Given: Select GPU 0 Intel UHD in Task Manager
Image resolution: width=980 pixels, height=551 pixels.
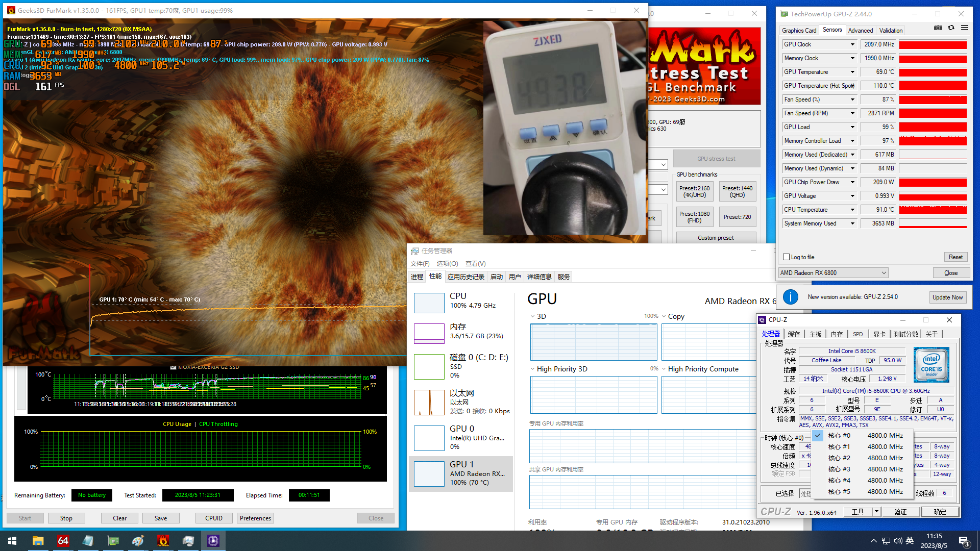Looking at the screenshot, I should pyautogui.click(x=461, y=438).
